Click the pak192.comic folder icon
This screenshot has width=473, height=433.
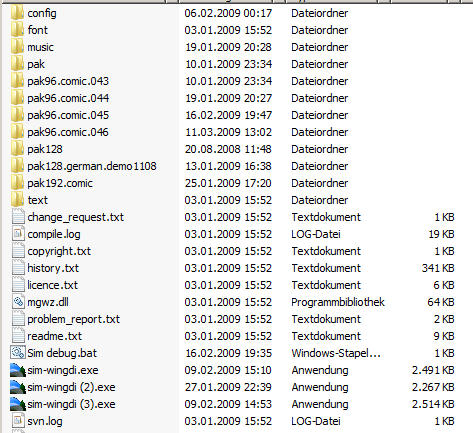(17, 183)
